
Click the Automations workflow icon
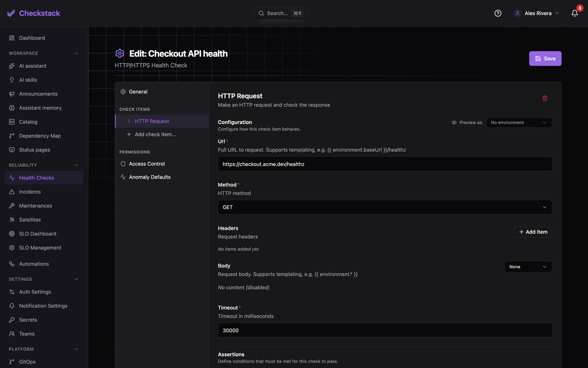[x=12, y=264]
